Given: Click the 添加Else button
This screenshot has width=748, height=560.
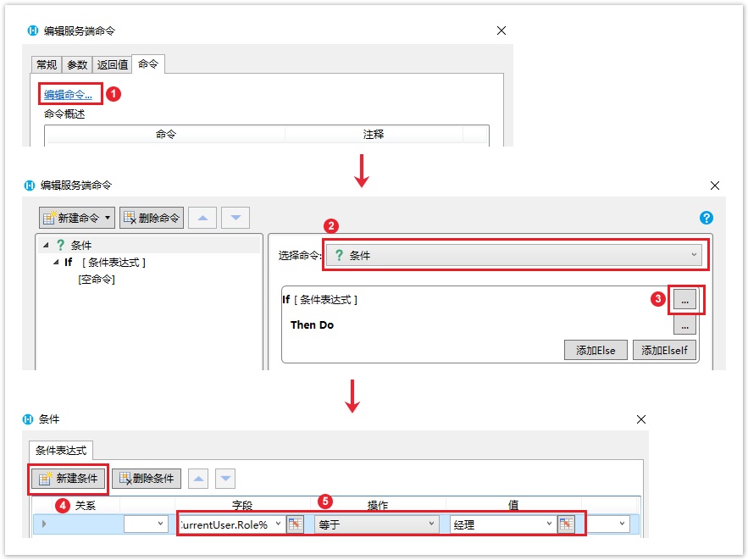Looking at the screenshot, I should [x=596, y=351].
